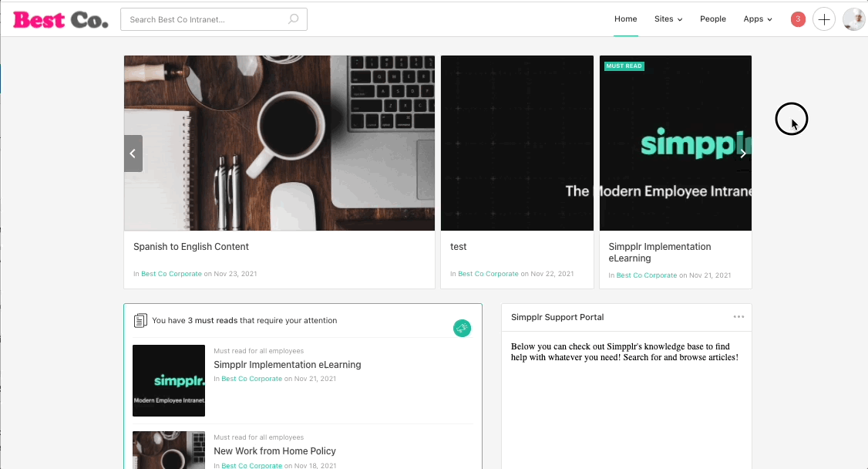The width and height of the screenshot is (868, 469).
Task: Open Spanish to English Content article
Action: [191, 246]
